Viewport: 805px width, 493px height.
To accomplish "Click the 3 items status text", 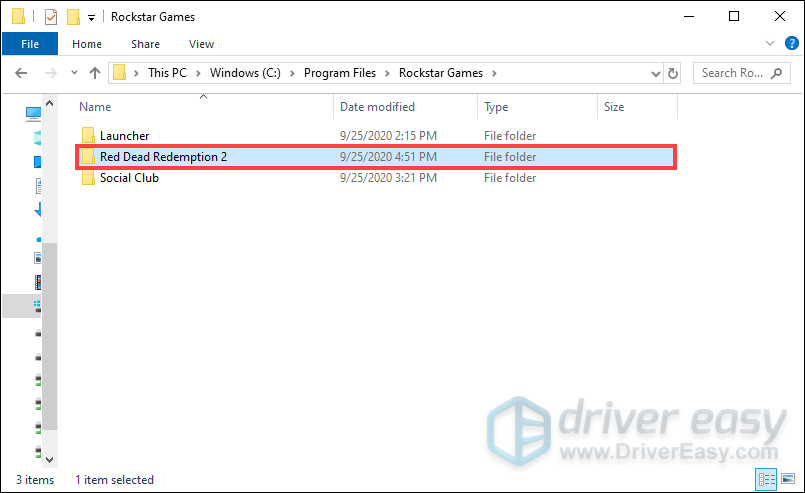I will click(x=35, y=480).
